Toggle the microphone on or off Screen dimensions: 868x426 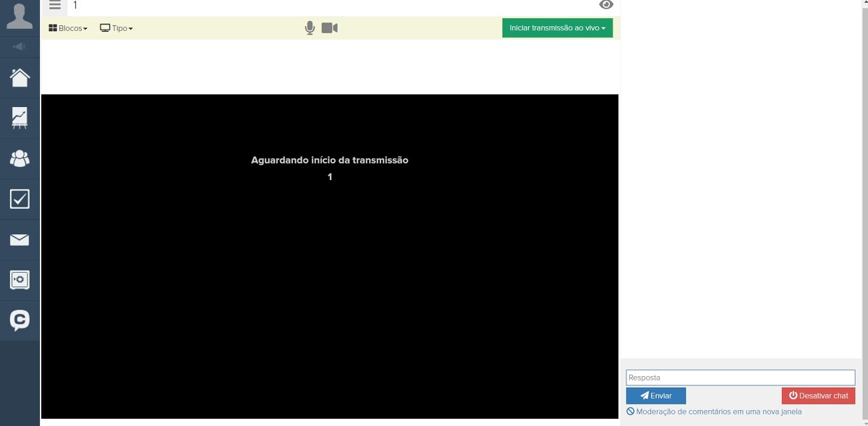tap(310, 28)
